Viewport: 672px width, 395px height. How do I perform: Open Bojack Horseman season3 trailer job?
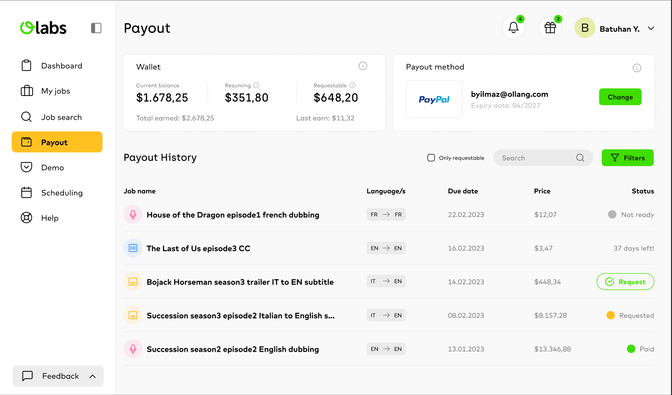click(x=240, y=282)
